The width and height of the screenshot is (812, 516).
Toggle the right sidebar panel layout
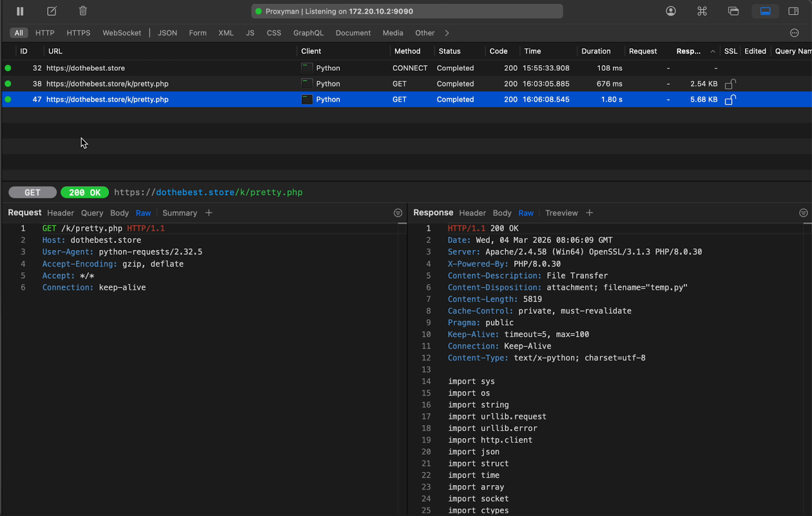(x=793, y=11)
